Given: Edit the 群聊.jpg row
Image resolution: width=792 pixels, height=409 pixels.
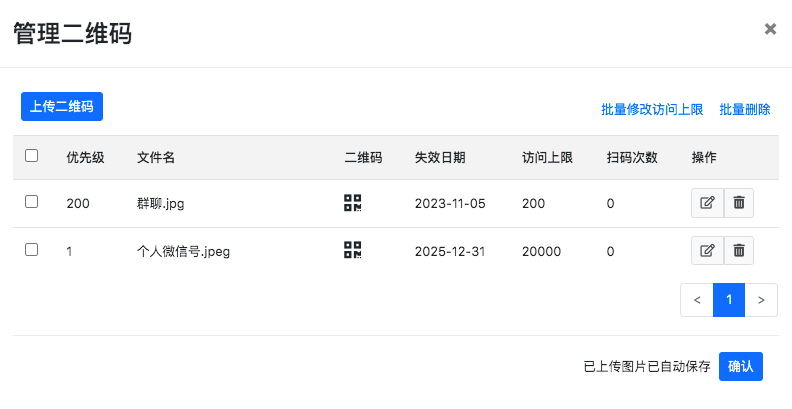Looking at the screenshot, I should click(x=707, y=203).
